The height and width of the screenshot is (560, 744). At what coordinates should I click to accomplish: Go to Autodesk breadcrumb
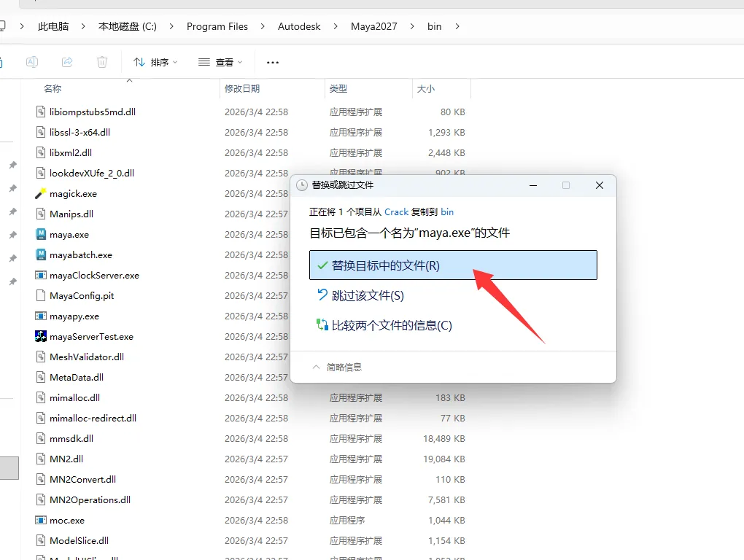[299, 26]
